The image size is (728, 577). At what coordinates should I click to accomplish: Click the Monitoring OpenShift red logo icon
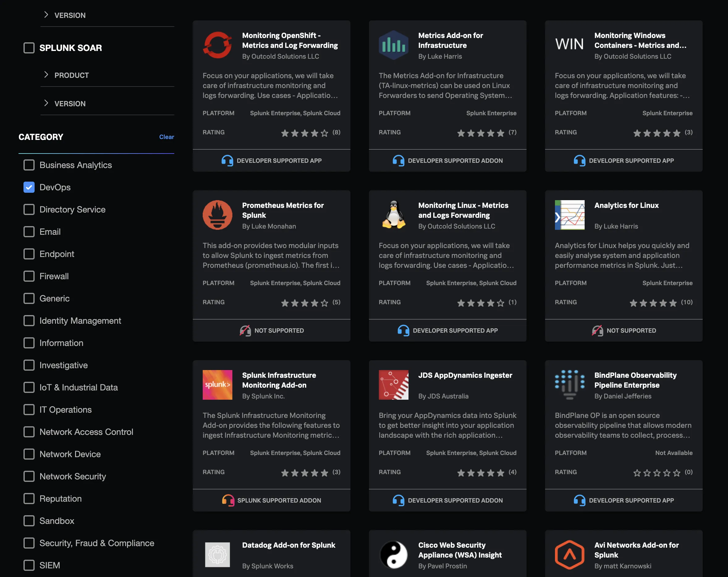[x=217, y=45]
